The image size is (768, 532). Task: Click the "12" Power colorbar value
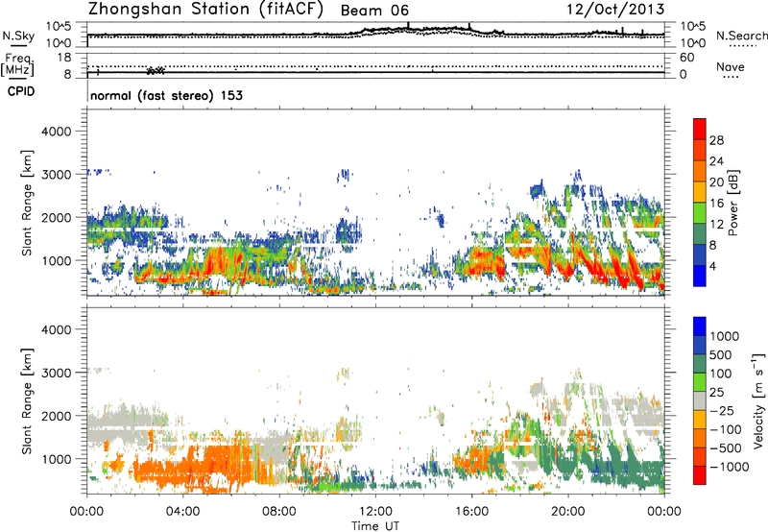click(x=716, y=225)
